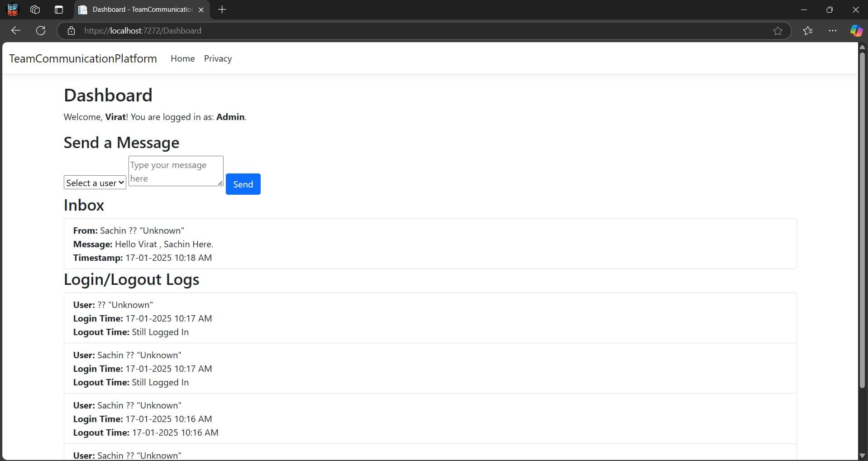The width and height of the screenshot is (868, 461).
Task: Open the browser profile icon
Action: (x=13, y=10)
